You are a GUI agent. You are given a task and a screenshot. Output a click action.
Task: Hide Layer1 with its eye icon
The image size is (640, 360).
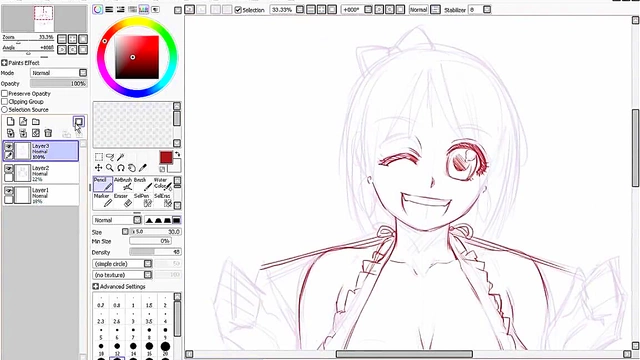pos(9,190)
